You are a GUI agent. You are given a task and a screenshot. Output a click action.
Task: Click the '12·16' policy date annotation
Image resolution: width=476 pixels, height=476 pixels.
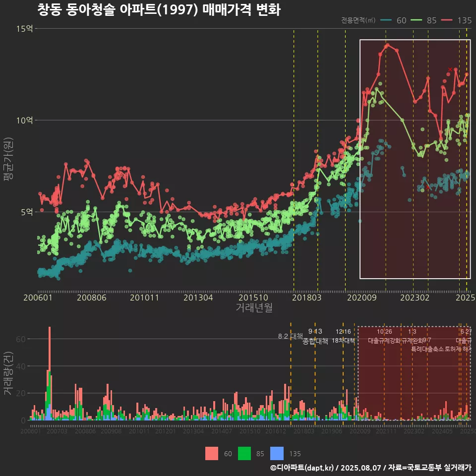tap(343, 332)
